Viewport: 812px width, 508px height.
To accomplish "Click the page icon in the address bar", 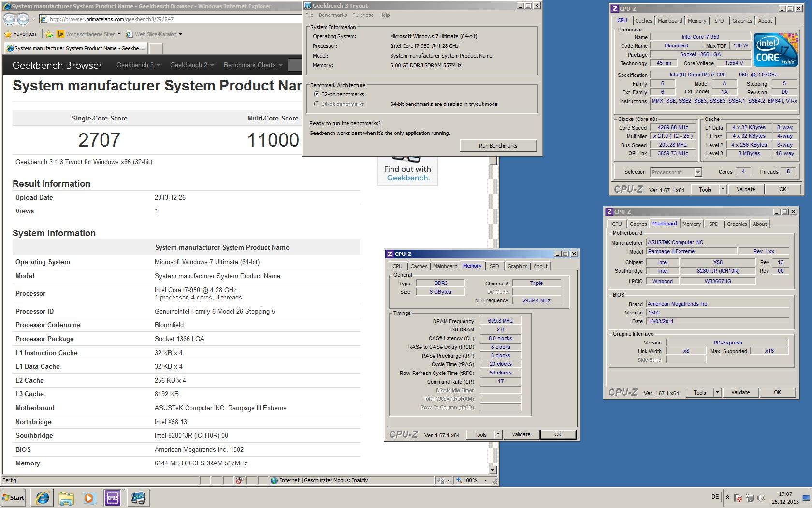I will (43, 19).
